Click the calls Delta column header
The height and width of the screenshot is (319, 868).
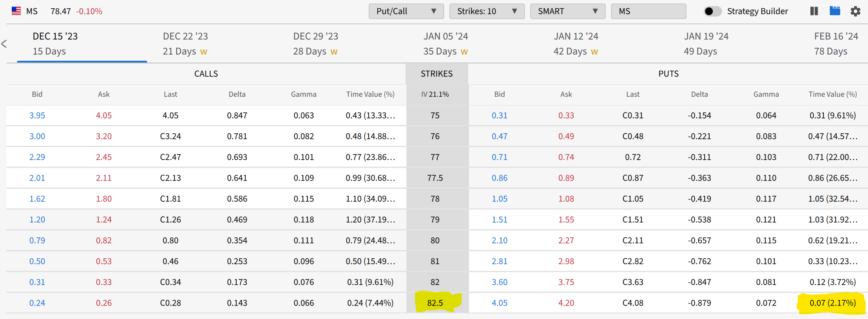237,94
